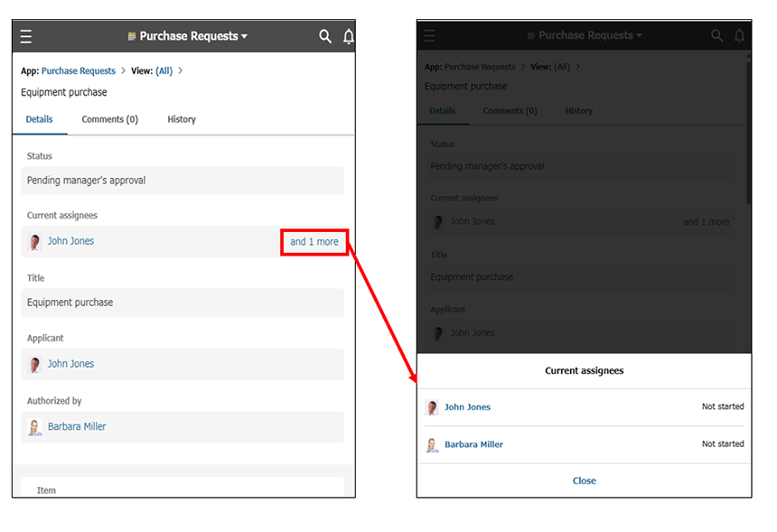This screenshot has height=532, width=777.
Task: Close the Current assignees dialog
Action: 584,481
